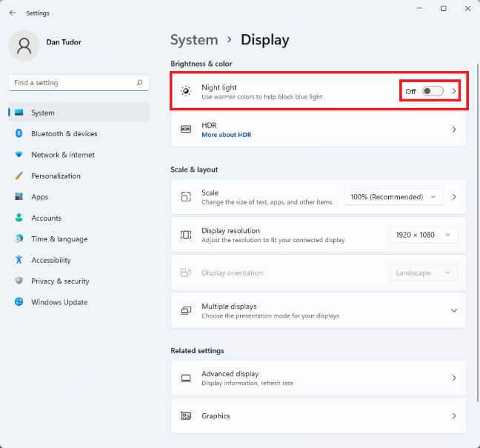
Task: Click the Windows Update icon in sidebar
Action: pyautogui.click(x=19, y=302)
